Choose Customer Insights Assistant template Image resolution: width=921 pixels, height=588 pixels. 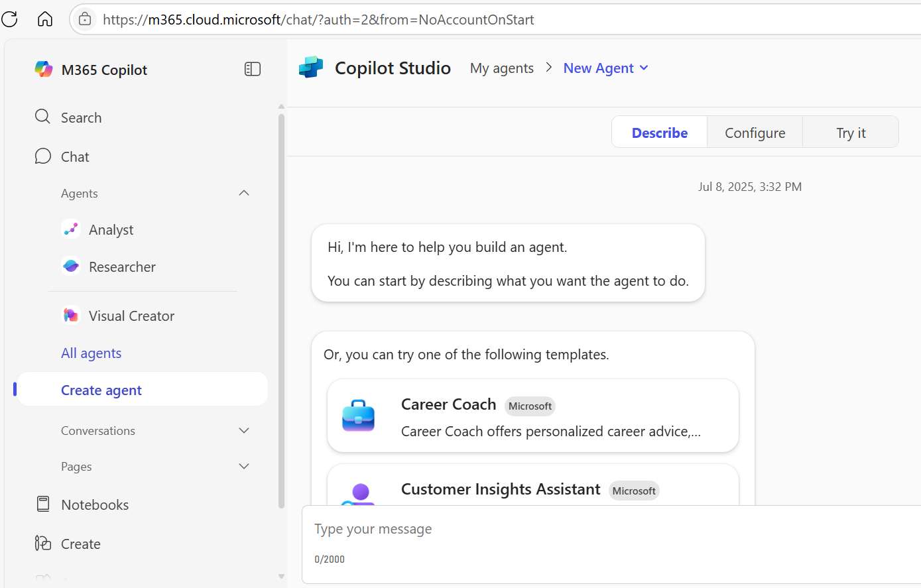pos(533,485)
